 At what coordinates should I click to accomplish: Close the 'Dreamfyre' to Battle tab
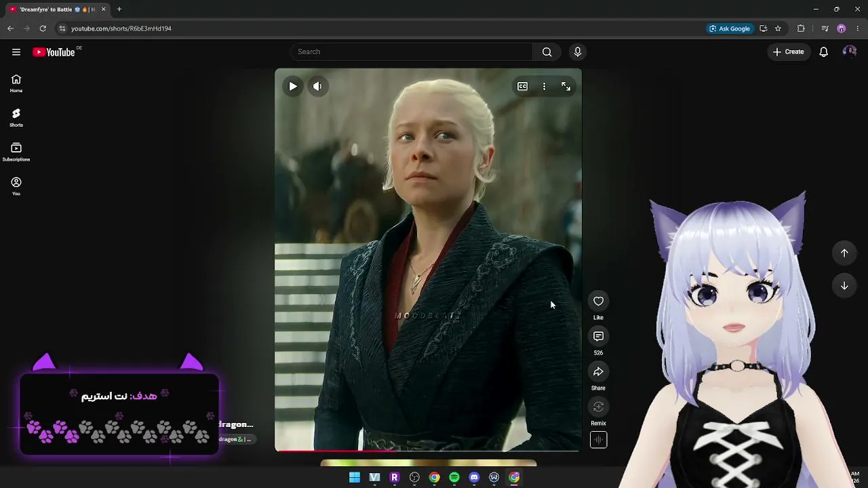[103, 9]
